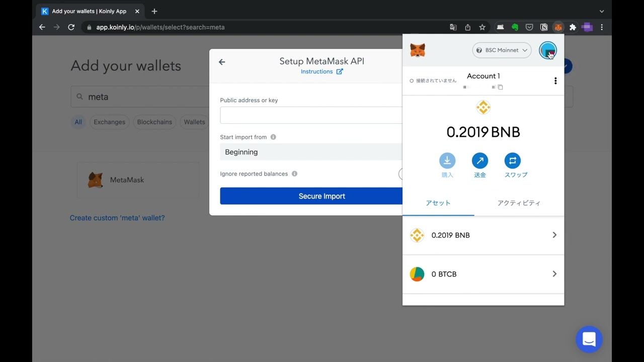Screen dimensions: 644x362
Task: Open Chrome three-dot menu
Action: click(x=602, y=27)
